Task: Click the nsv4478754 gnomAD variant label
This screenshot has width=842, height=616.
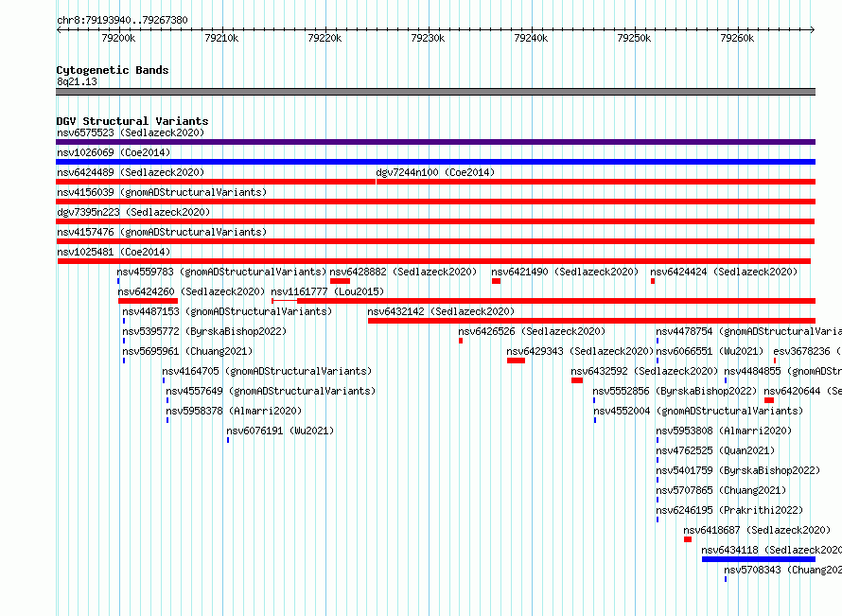Action: pos(748,331)
